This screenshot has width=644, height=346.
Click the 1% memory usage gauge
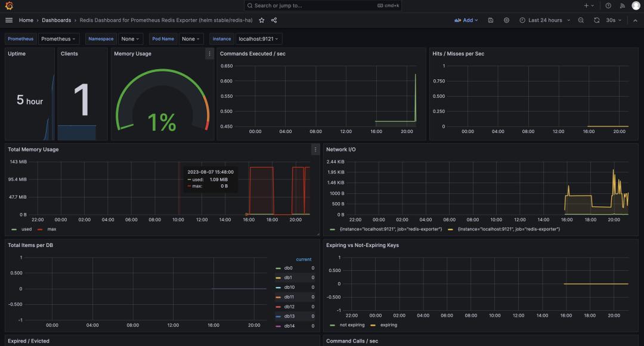162,101
